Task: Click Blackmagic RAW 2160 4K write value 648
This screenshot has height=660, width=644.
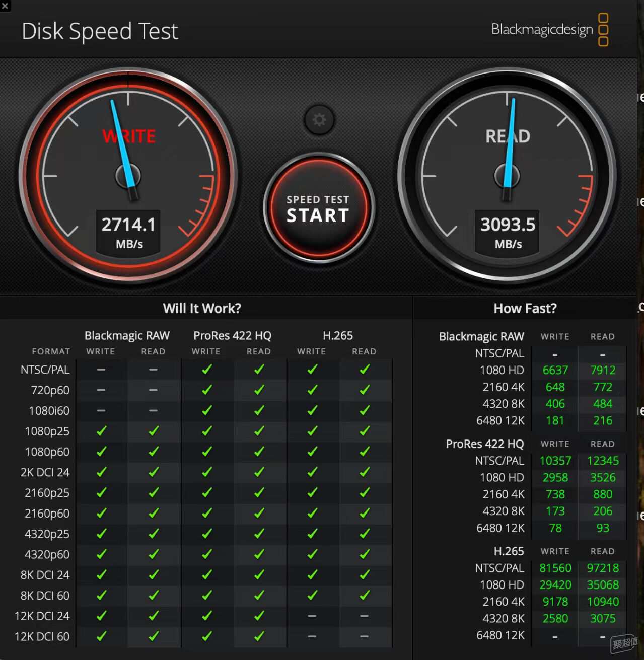Action: (555, 387)
